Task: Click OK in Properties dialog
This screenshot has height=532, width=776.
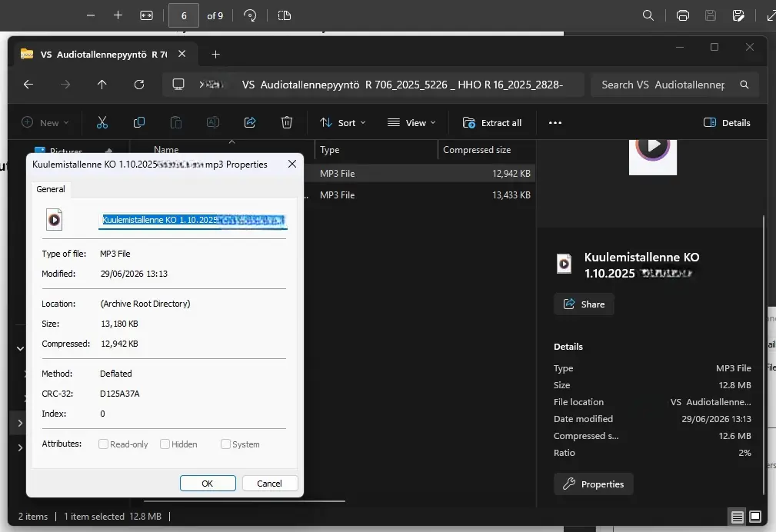Action: pyautogui.click(x=208, y=484)
